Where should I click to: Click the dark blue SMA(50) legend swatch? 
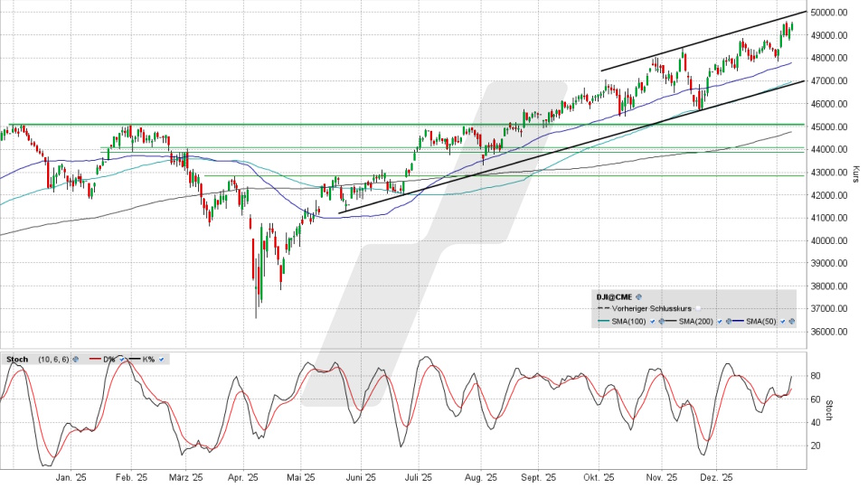click(738, 321)
